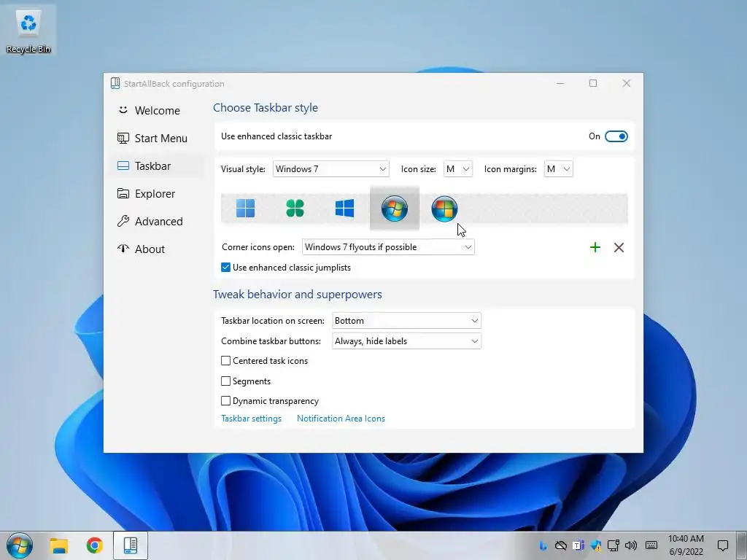Expand the Icon size dropdown

click(x=458, y=169)
